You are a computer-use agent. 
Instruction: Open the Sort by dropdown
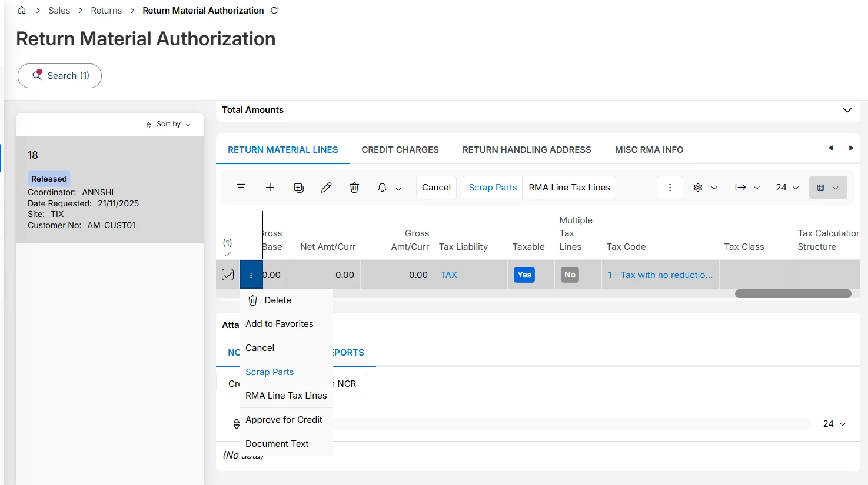pyautogui.click(x=169, y=125)
